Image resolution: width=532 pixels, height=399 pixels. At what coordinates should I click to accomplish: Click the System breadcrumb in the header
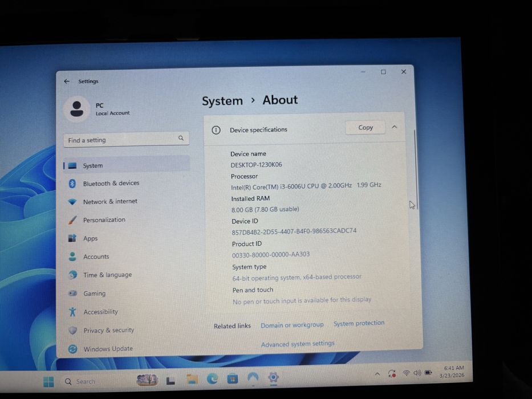pos(222,101)
